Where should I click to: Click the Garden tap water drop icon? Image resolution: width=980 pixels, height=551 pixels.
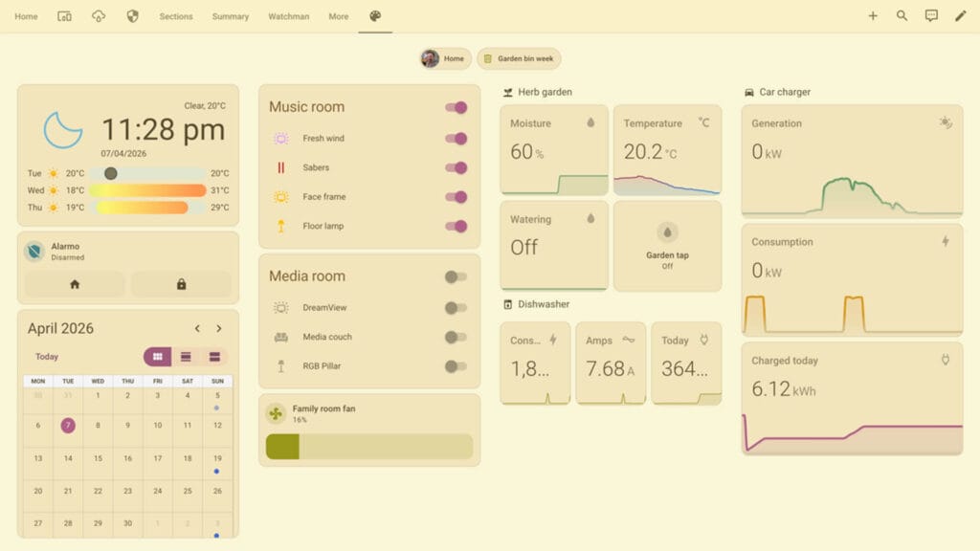click(x=667, y=232)
